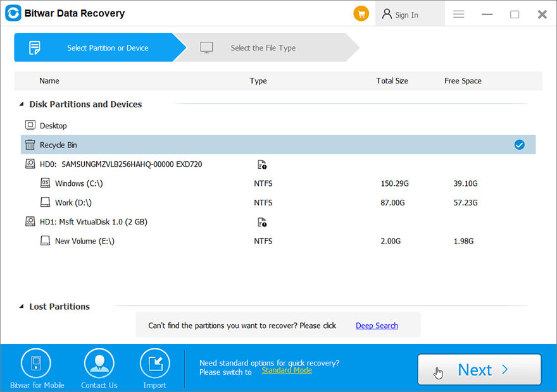Click the Recycle Bin trash icon

tap(29, 144)
